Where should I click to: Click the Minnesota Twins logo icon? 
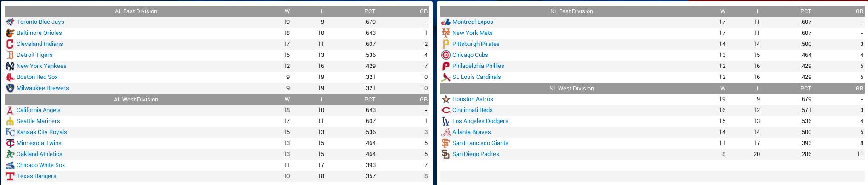tap(10, 143)
